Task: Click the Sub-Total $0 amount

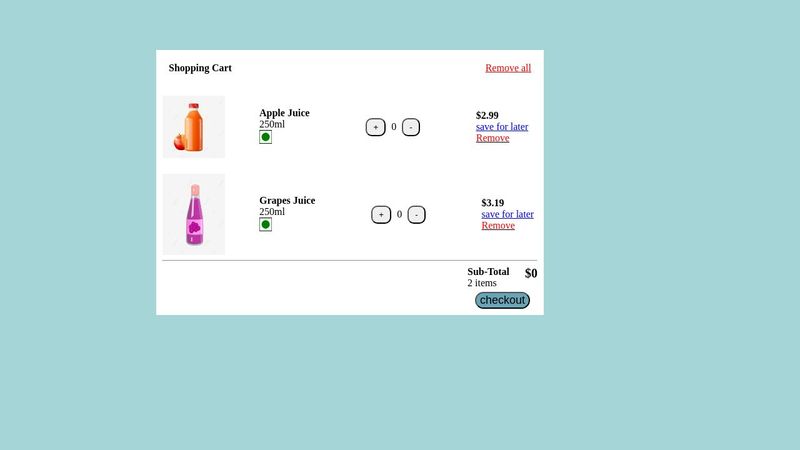Action: click(x=531, y=273)
